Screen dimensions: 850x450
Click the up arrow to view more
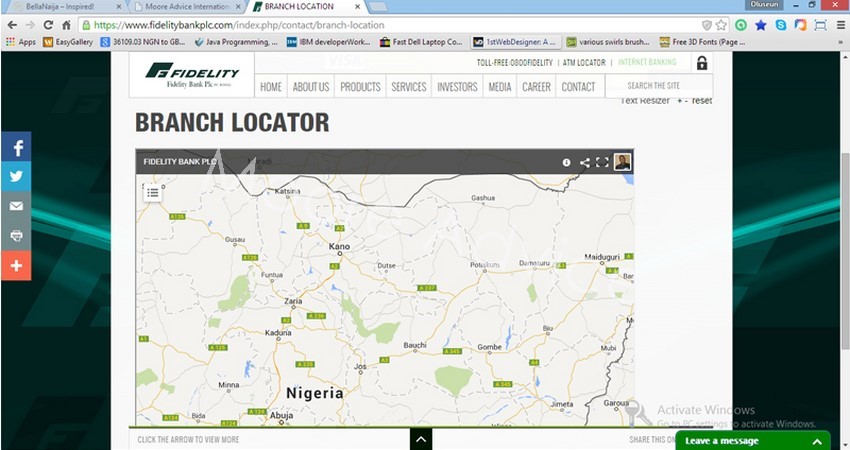pyautogui.click(x=421, y=439)
